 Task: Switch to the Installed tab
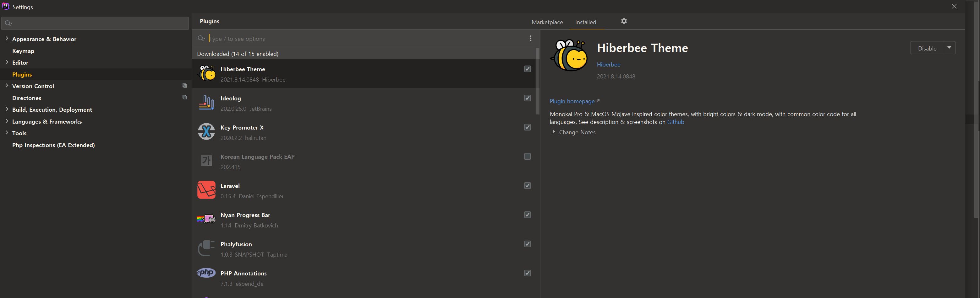(x=585, y=22)
